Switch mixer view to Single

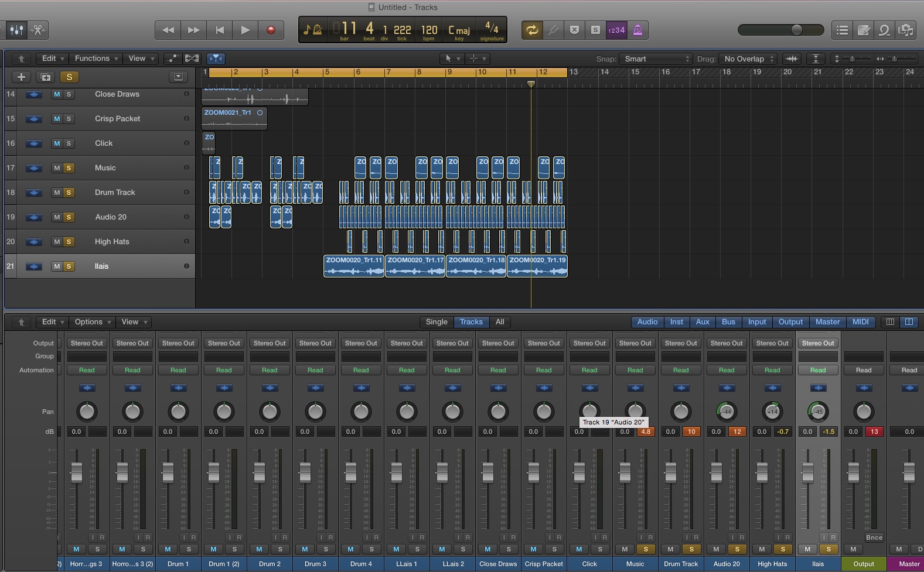(x=437, y=322)
